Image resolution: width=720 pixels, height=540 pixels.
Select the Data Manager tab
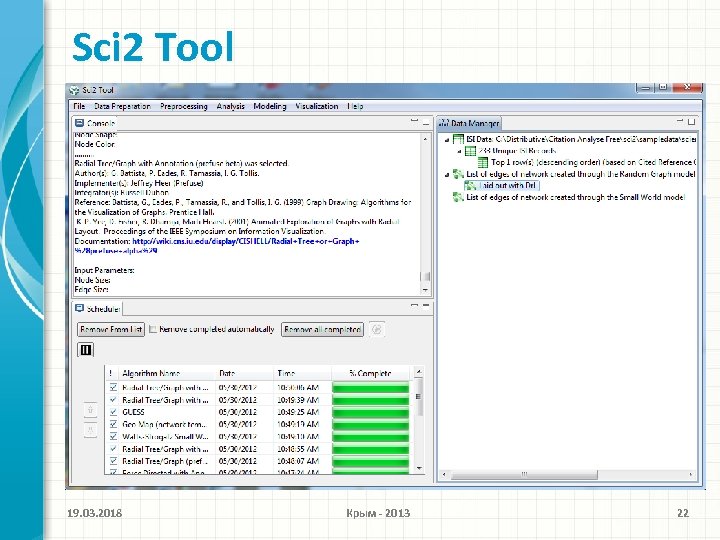469,123
